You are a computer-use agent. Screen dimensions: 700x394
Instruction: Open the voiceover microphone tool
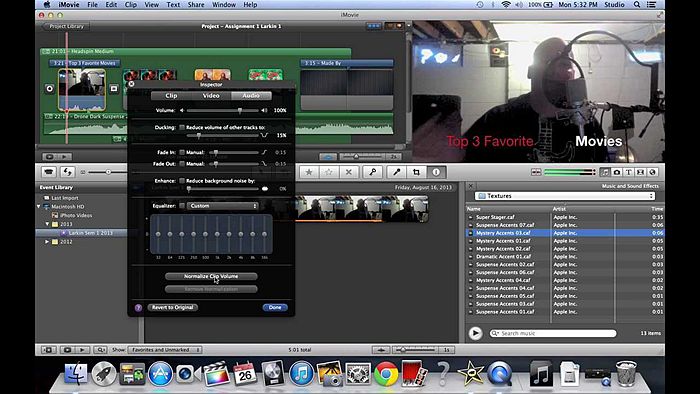click(x=396, y=172)
